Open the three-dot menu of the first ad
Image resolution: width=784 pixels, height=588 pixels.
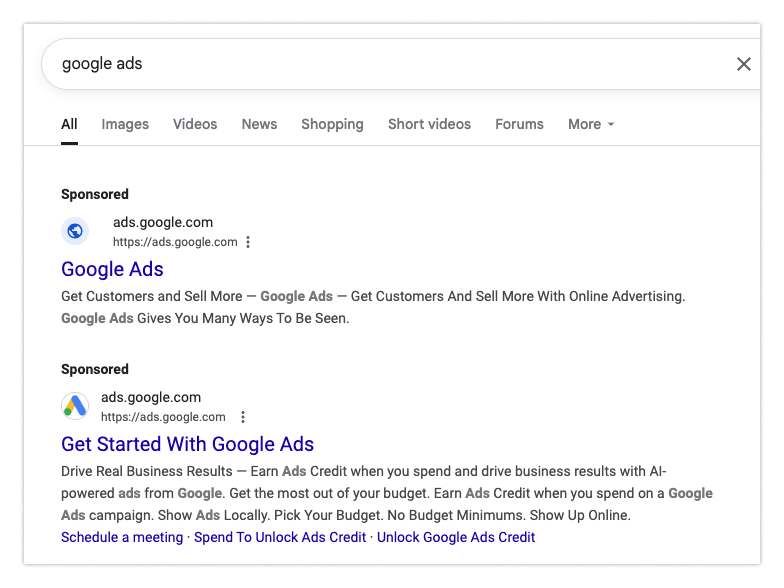click(248, 242)
